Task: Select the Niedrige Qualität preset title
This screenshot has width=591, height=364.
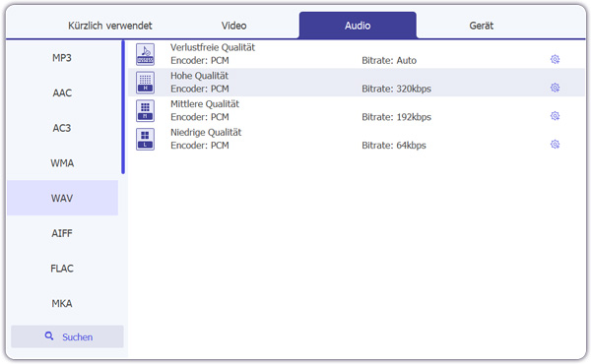Action: coord(206,132)
